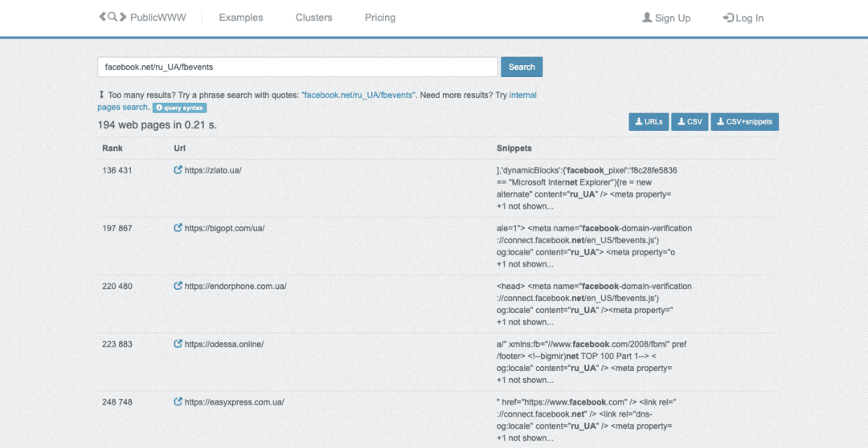Follow the internal pages search link

[122, 107]
